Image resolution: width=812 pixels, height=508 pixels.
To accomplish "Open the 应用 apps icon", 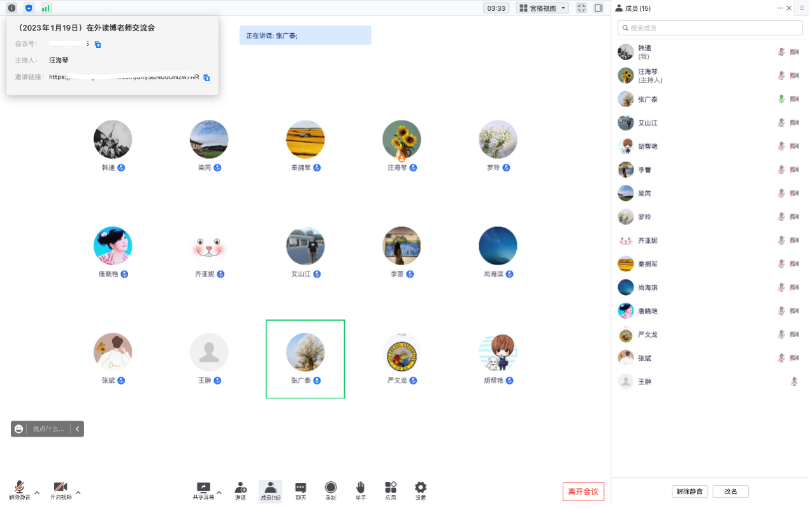I will (x=391, y=490).
